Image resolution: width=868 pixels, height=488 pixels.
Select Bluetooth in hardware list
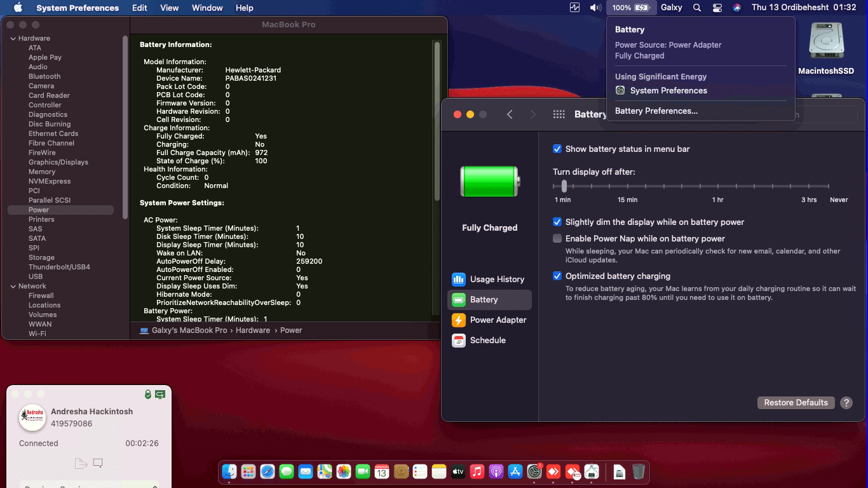(44, 76)
